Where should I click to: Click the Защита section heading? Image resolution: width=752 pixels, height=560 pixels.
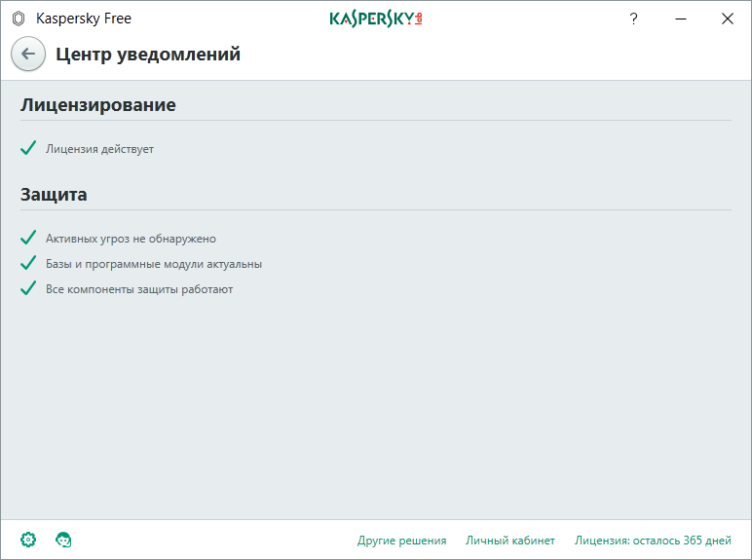point(54,195)
